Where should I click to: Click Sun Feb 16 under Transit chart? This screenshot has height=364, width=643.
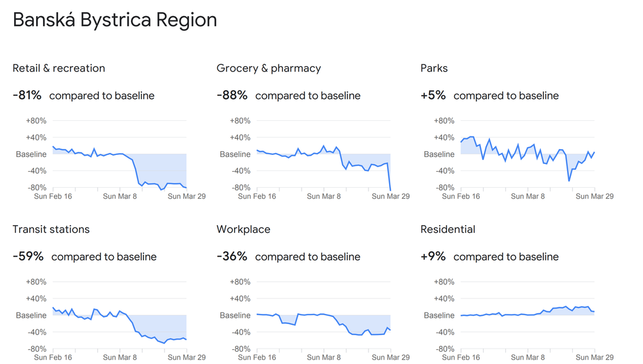point(53,357)
